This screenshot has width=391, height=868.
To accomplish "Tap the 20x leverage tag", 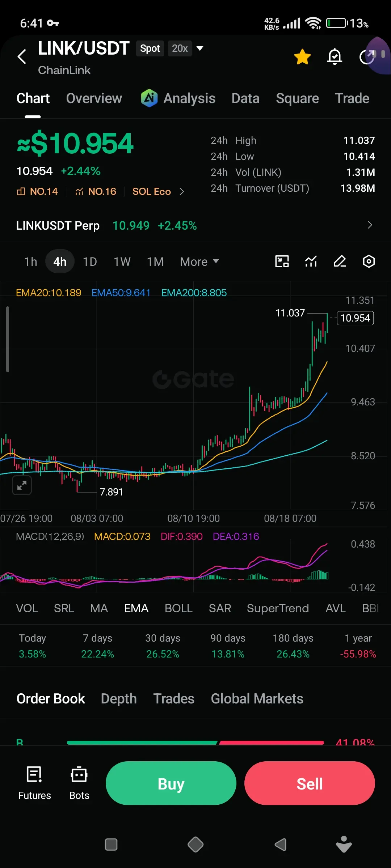I will click(x=180, y=48).
